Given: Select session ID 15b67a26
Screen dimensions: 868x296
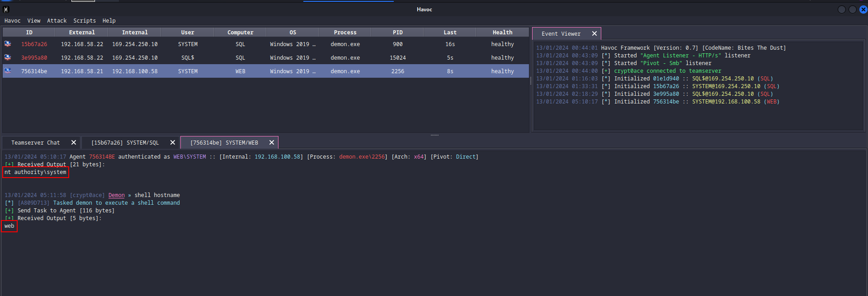Looking at the screenshot, I should point(34,44).
